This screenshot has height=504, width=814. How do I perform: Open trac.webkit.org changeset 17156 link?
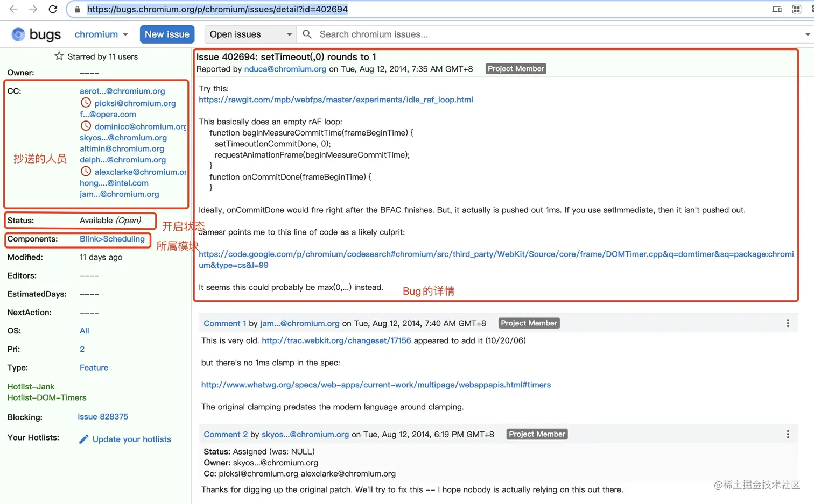pos(336,340)
